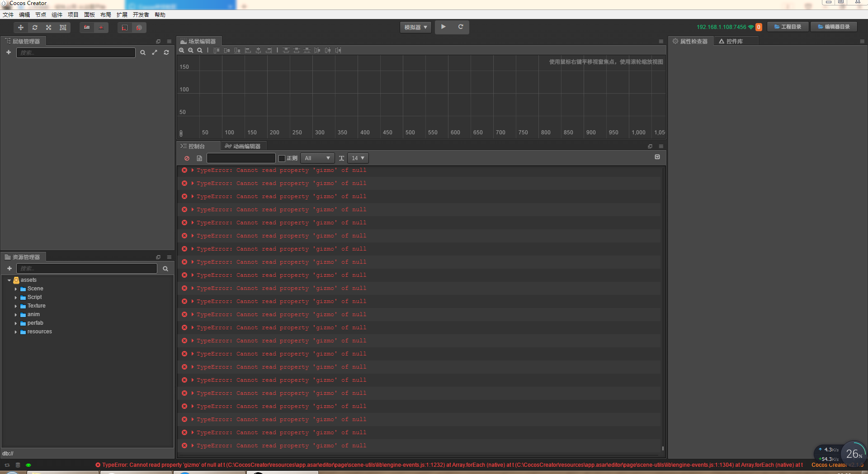Expand the Script folder
The image size is (868, 474).
pos(16,298)
